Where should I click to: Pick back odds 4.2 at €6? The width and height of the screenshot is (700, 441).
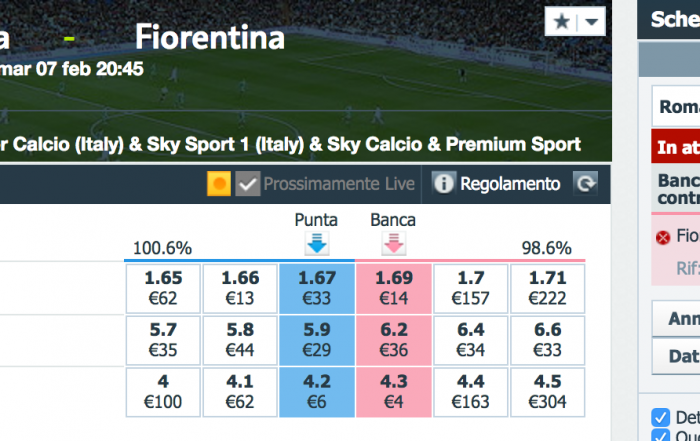pos(317,392)
